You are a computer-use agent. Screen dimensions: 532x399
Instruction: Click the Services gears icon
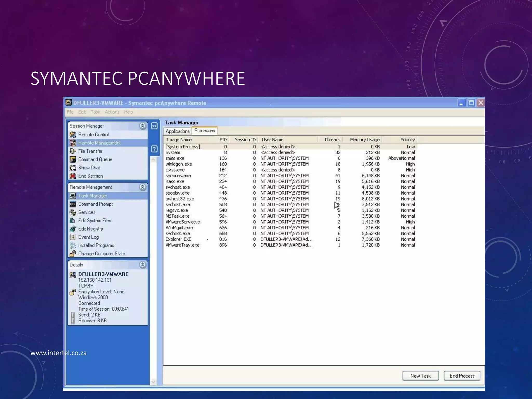[x=73, y=212]
